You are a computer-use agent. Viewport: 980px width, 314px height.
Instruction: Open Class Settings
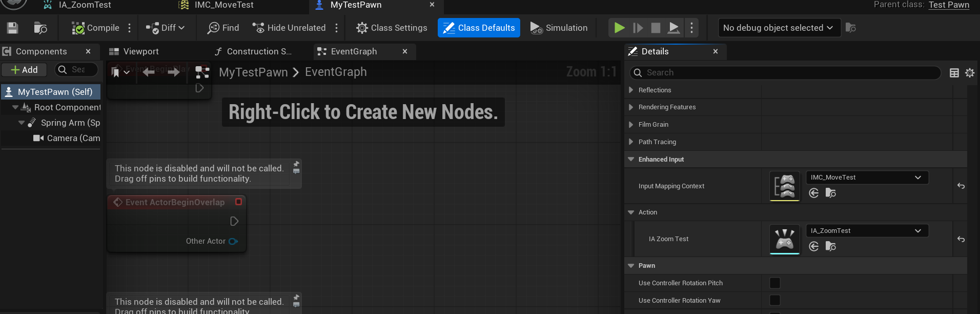[392, 28]
